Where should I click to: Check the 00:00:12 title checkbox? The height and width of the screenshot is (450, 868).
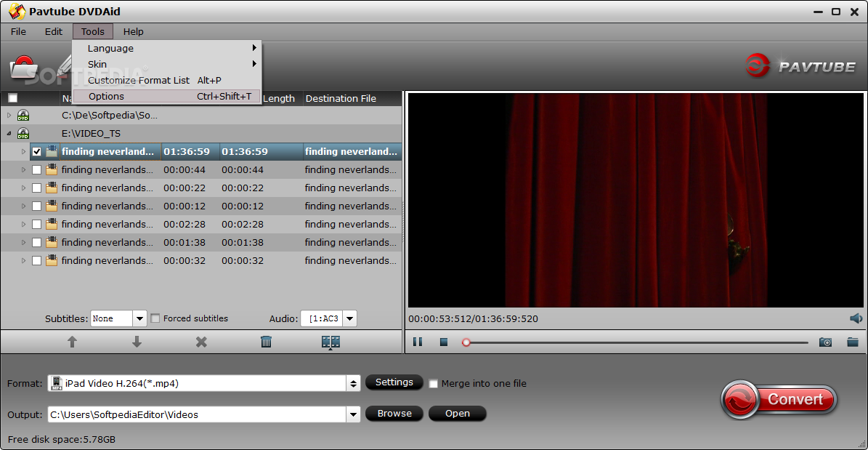[x=36, y=206]
